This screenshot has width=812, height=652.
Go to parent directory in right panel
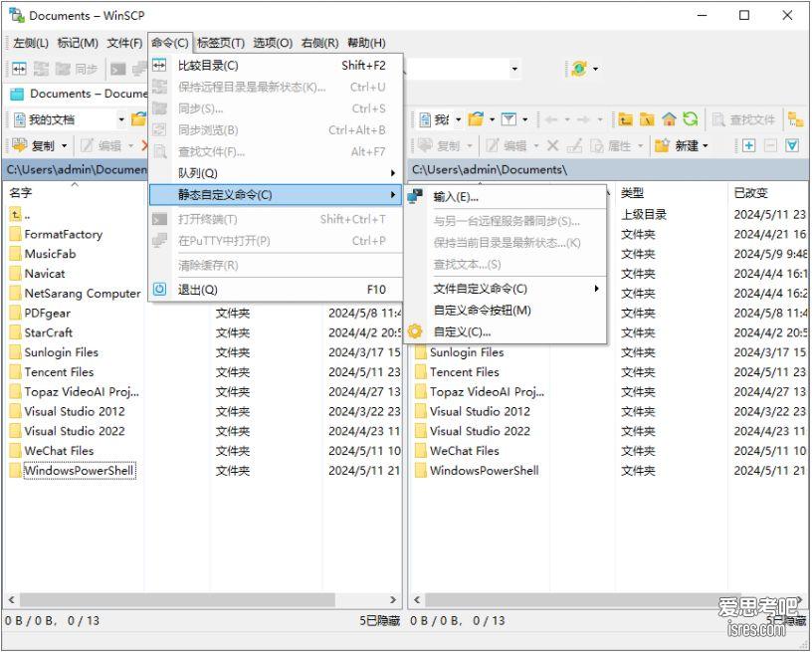point(626,119)
